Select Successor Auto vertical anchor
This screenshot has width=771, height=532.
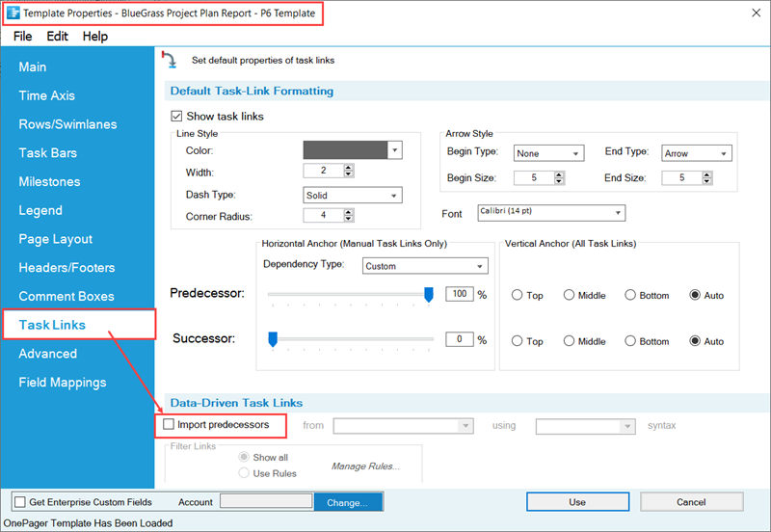pyautogui.click(x=695, y=341)
